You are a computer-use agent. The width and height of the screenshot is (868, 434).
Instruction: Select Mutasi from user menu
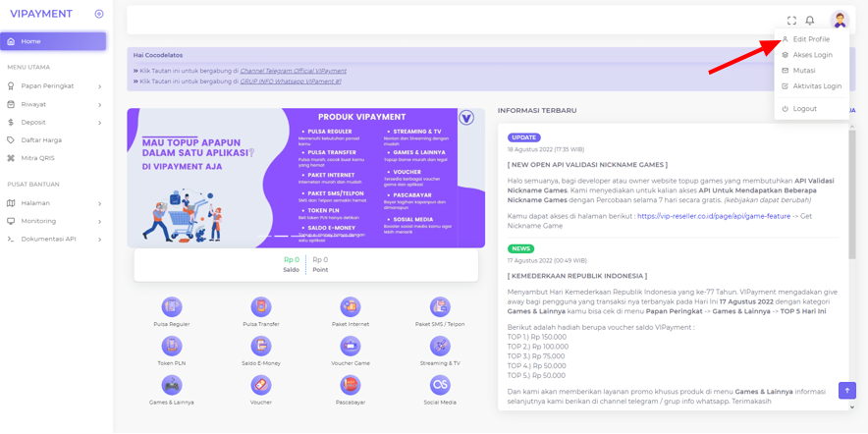pyautogui.click(x=811, y=71)
